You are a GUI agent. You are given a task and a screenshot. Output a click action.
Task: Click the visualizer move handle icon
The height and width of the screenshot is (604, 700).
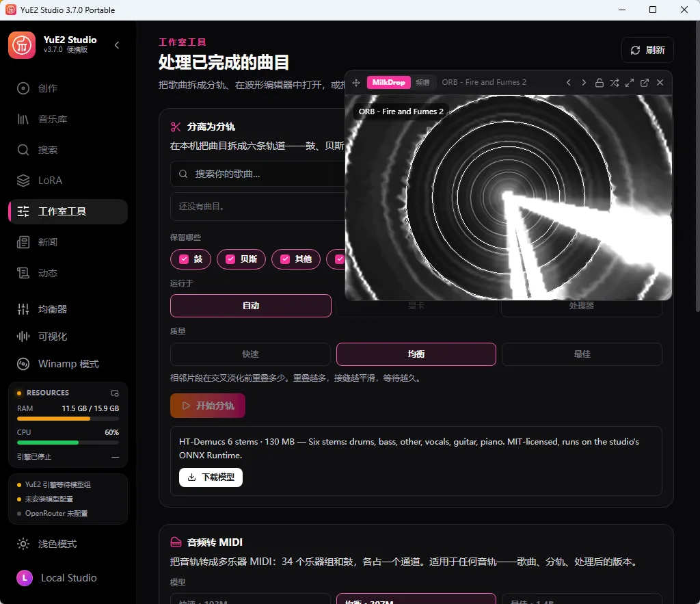(356, 83)
